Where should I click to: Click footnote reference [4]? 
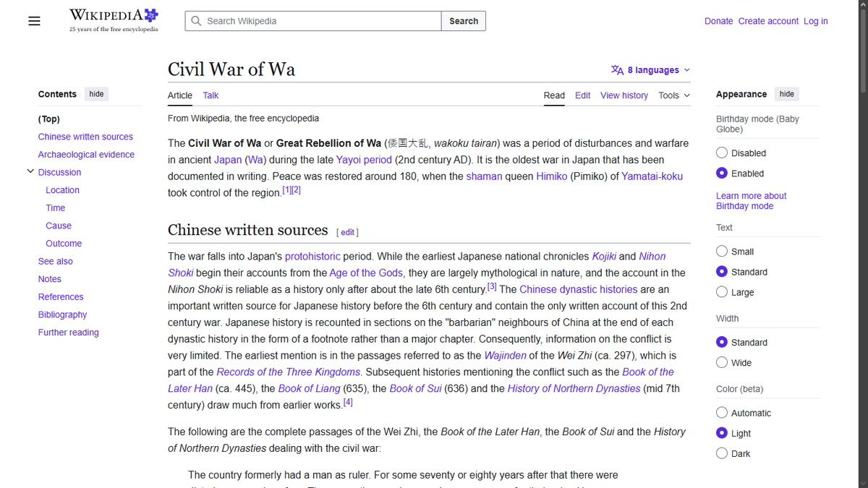(348, 403)
